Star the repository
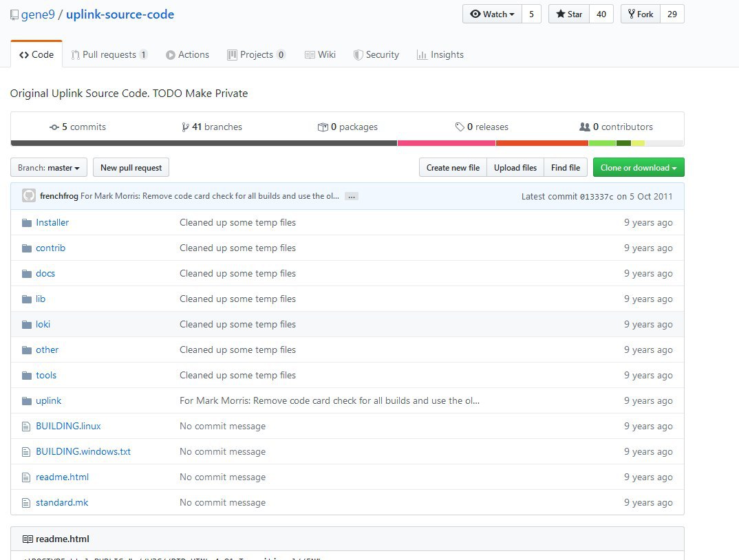 (569, 14)
